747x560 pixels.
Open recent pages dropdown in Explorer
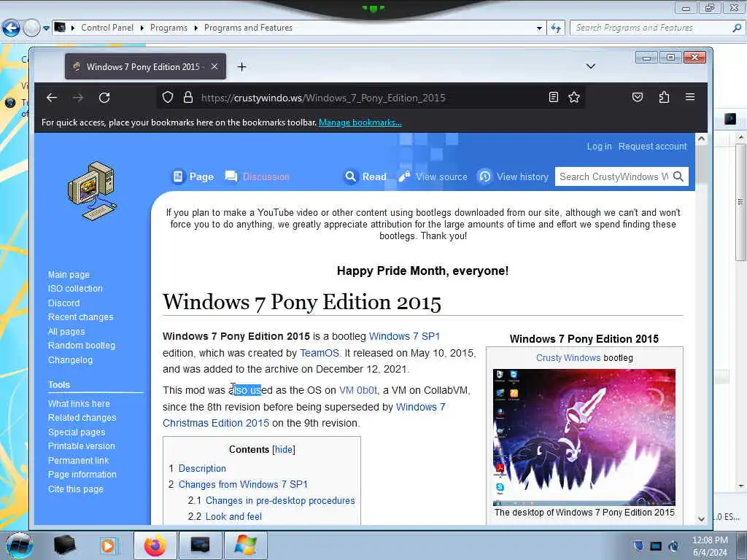(x=46, y=28)
